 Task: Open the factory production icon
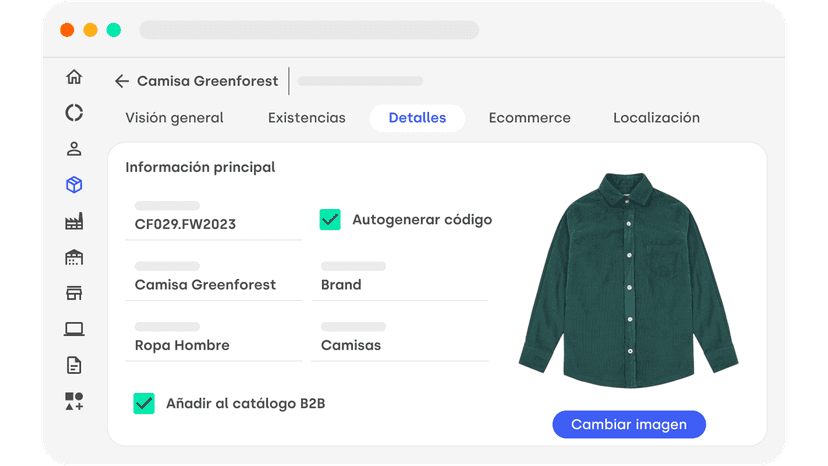point(74,221)
